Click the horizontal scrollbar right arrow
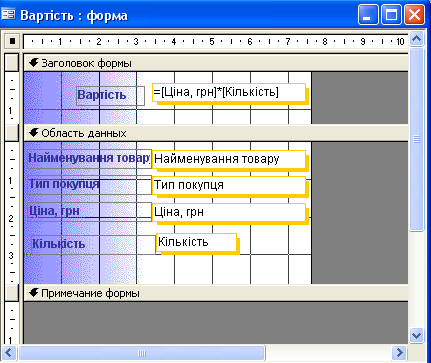This screenshot has width=431, height=363. pyautogui.click(x=399, y=353)
